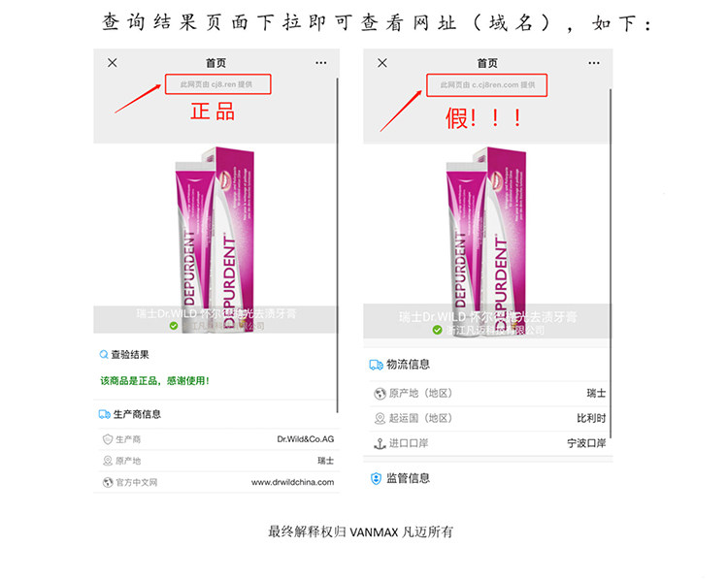Close the right phone page with X

pyautogui.click(x=382, y=63)
